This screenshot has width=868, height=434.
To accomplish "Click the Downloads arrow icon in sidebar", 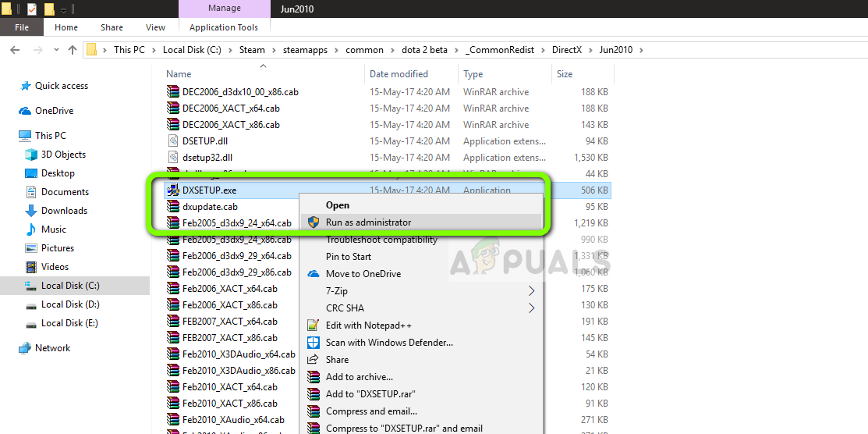I will (31, 211).
